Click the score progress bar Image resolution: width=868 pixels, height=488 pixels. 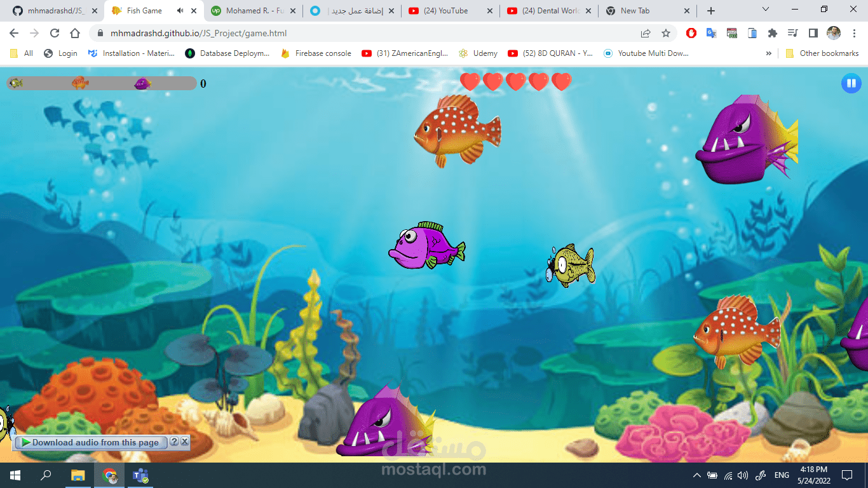point(102,83)
